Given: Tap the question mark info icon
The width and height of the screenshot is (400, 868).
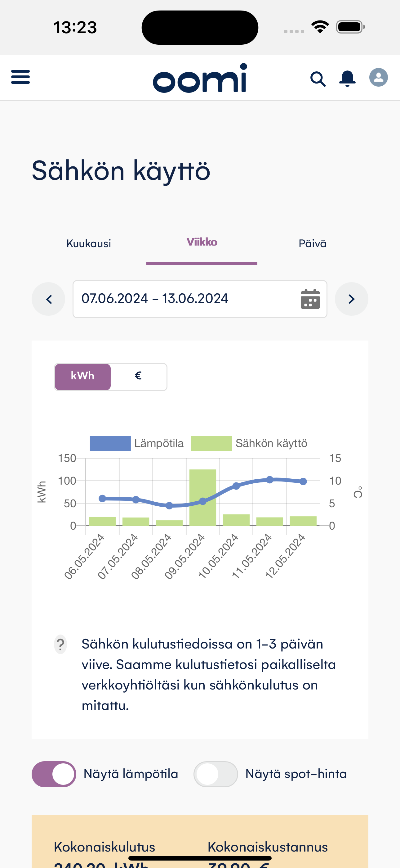Looking at the screenshot, I should click(x=60, y=644).
